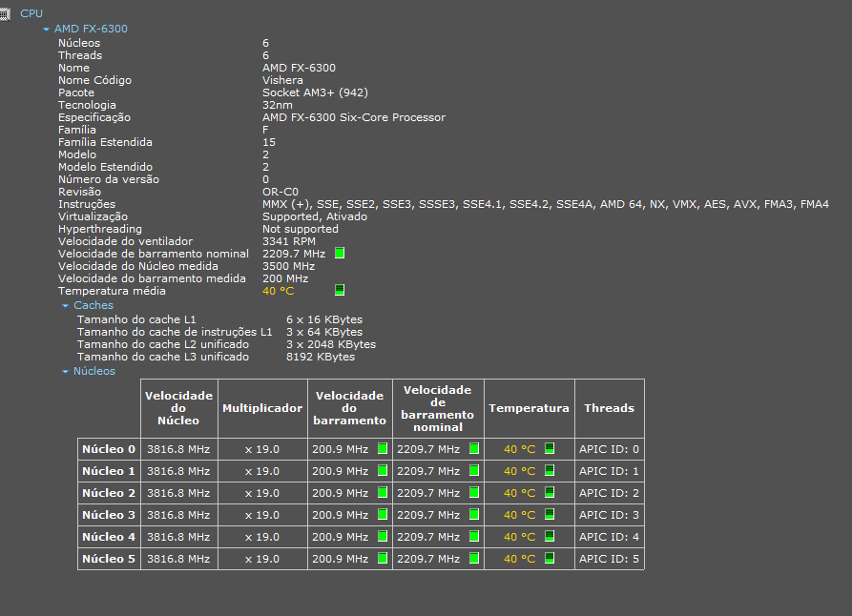
Task: Click the Socket AM3+ (942) package value
Action: [315, 92]
